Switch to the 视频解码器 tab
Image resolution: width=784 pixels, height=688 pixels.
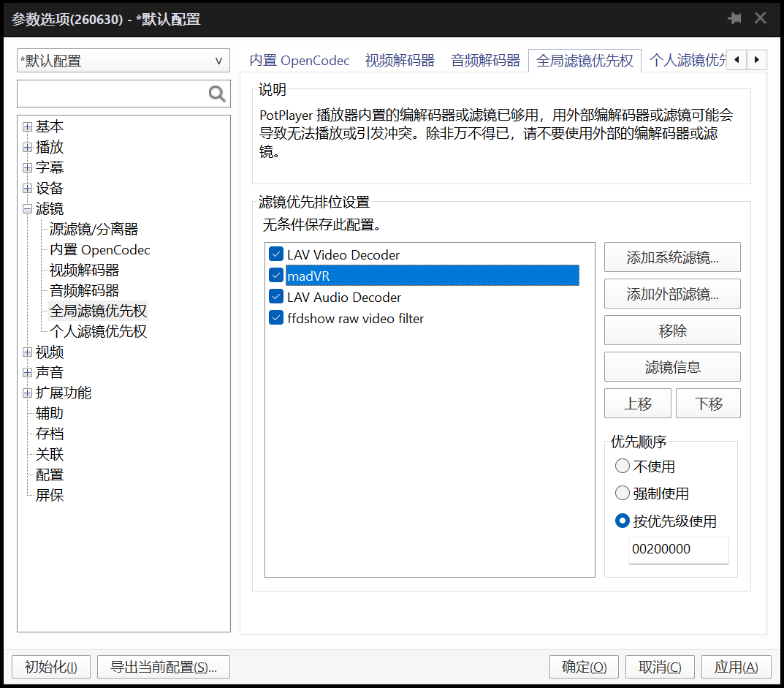point(400,61)
